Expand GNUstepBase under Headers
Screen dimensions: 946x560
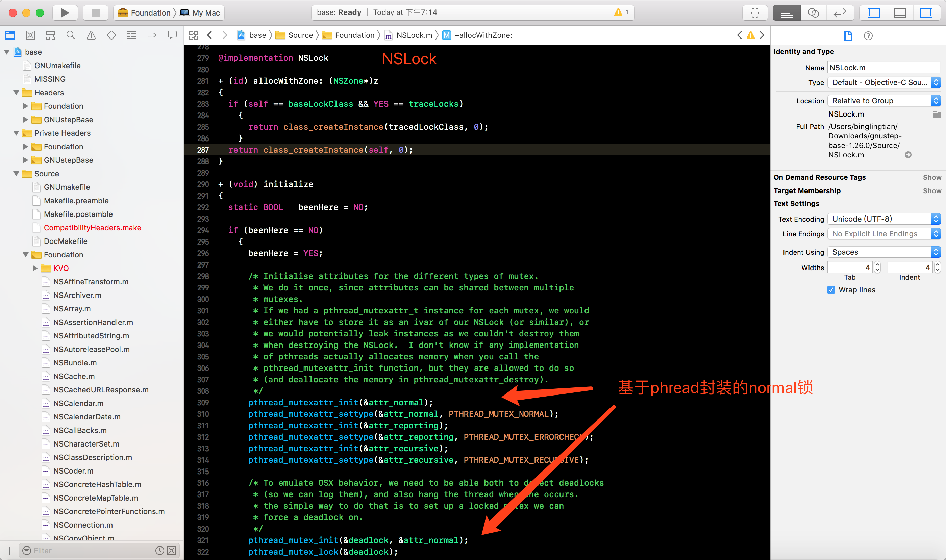[x=26, y=120]
